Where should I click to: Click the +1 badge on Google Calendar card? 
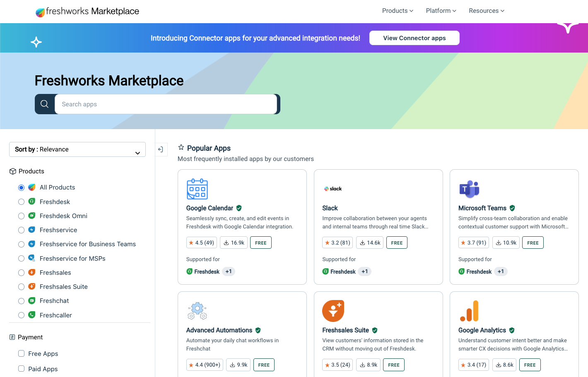229,271
